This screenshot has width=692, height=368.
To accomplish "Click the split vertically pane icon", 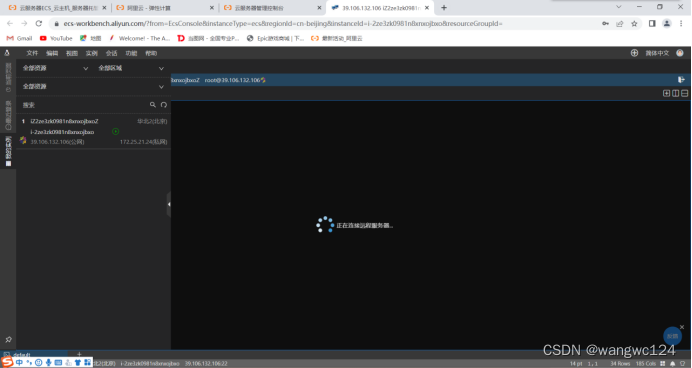I will click(x=675, y=93).
